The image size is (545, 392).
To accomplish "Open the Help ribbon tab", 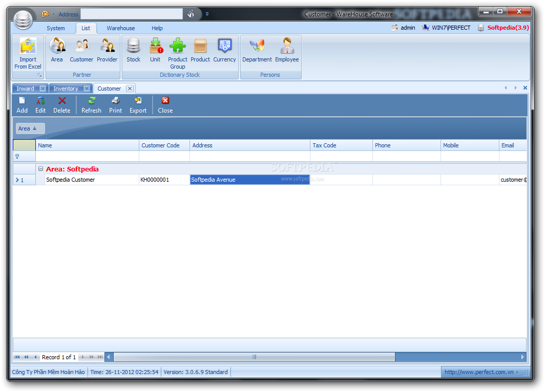I will 157,28.
